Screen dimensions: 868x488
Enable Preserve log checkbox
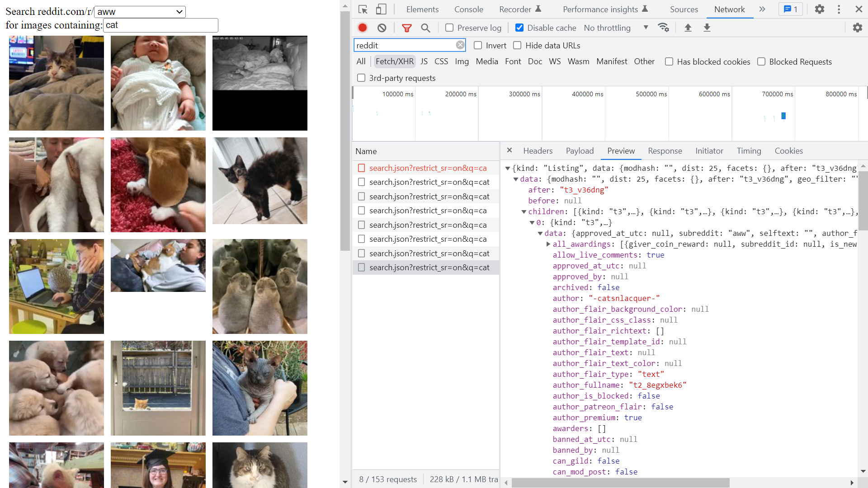pos(449,28)
